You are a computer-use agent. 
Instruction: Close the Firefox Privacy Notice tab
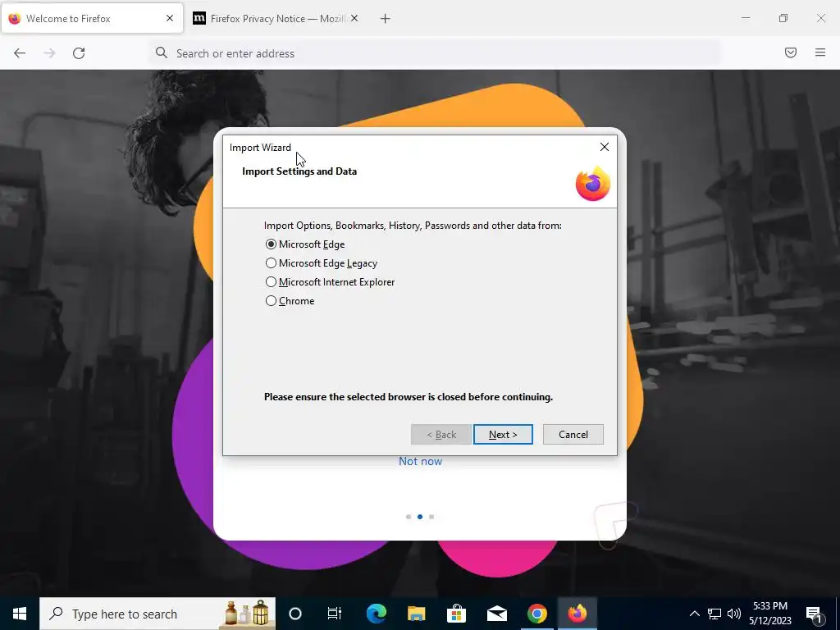354,18
